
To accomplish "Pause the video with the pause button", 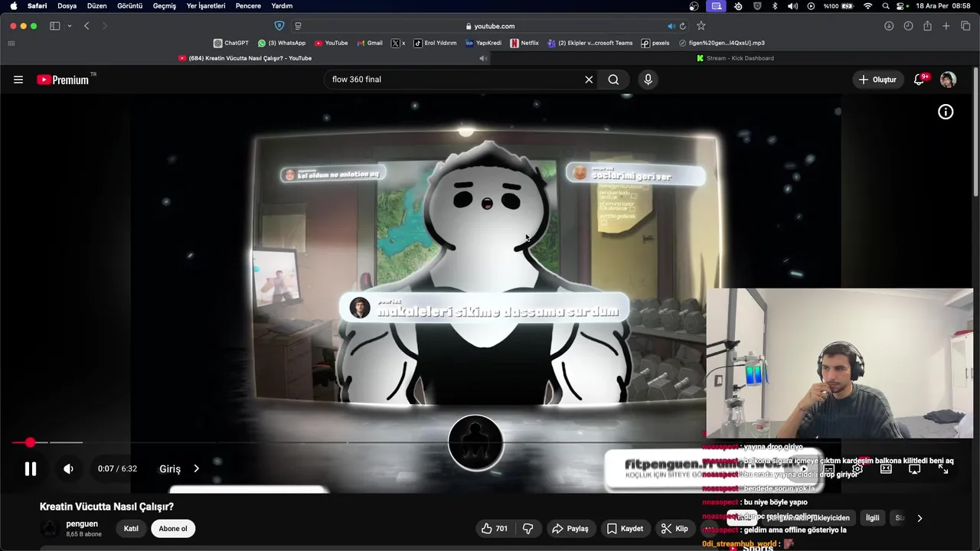I will click(31, 469).
